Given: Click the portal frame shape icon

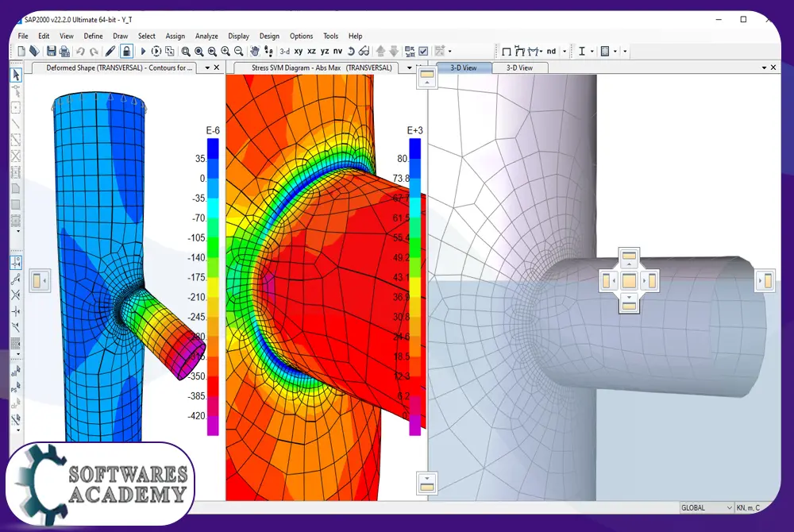Looking at the screenshot, I should (x=506, y=51).
